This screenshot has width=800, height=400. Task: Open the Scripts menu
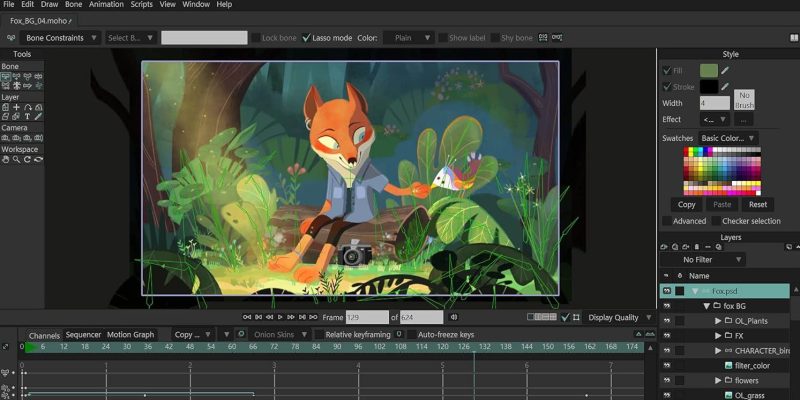[141, 4]
